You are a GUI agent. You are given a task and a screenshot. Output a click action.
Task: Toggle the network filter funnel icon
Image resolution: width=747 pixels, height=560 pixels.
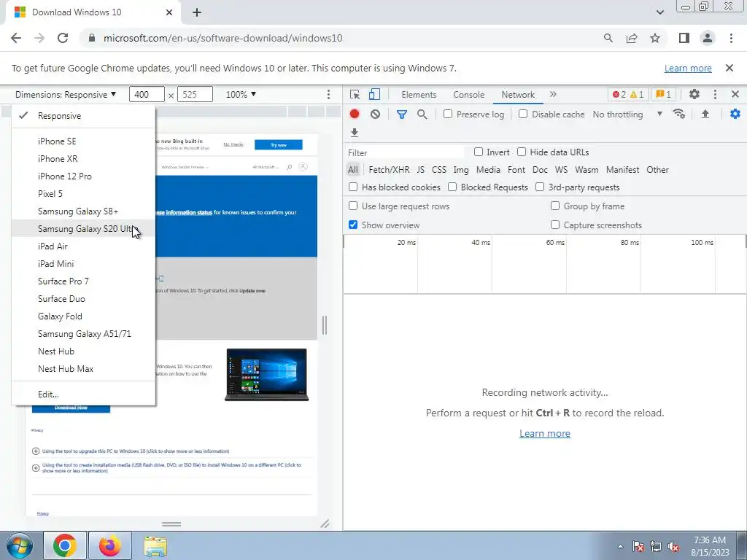[402, 114]
